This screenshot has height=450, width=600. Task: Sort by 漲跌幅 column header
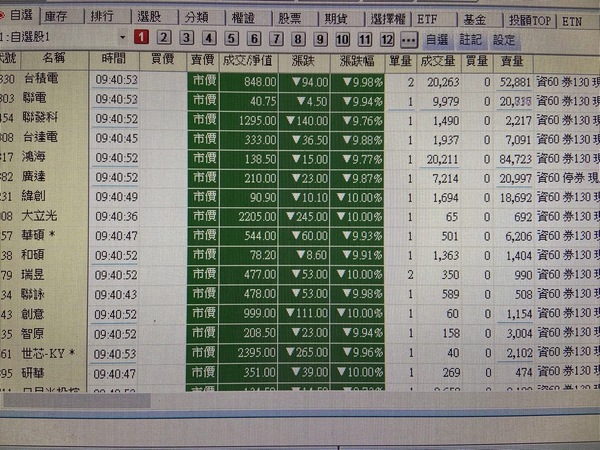[357, 61]
